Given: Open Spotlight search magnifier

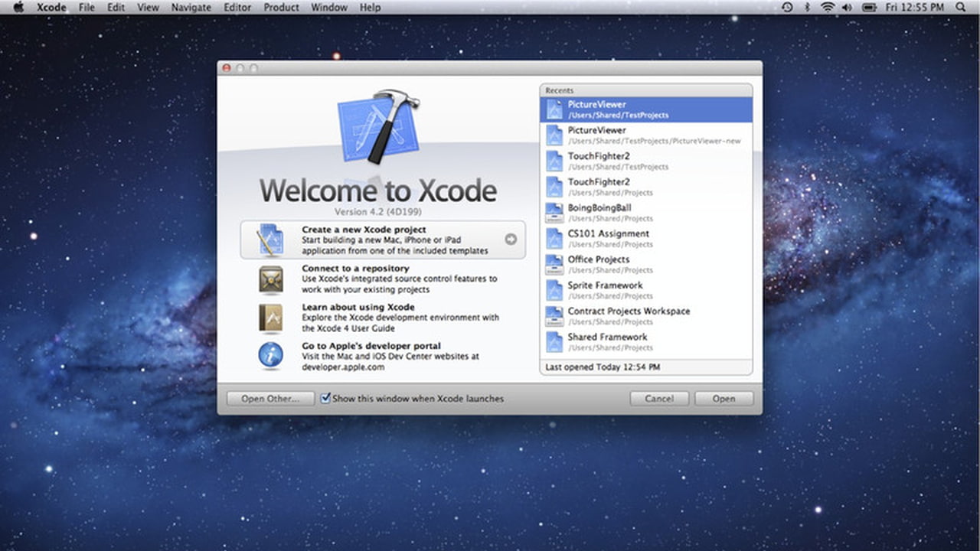Looking at the screenshot, I should coord(961,7).
